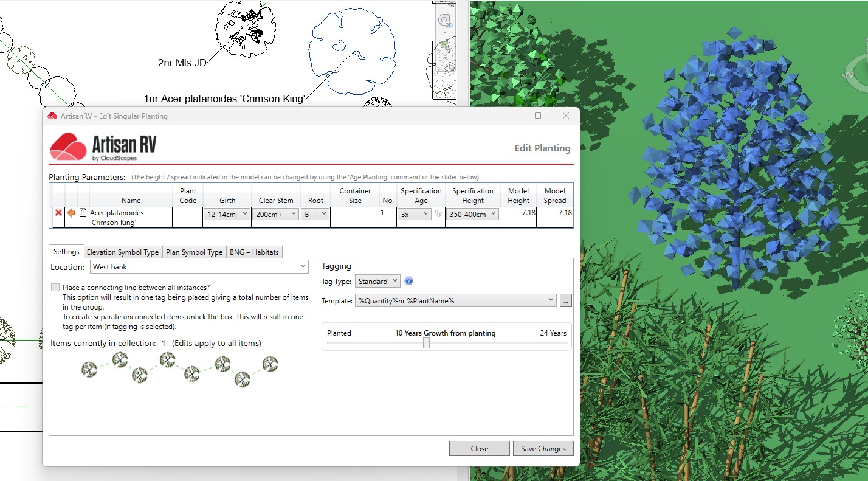This screenshot has width=868, height=481.
Task: Click the blue help icon beside Tag Type
Action: pyautogui.click(x=409, y=281)
